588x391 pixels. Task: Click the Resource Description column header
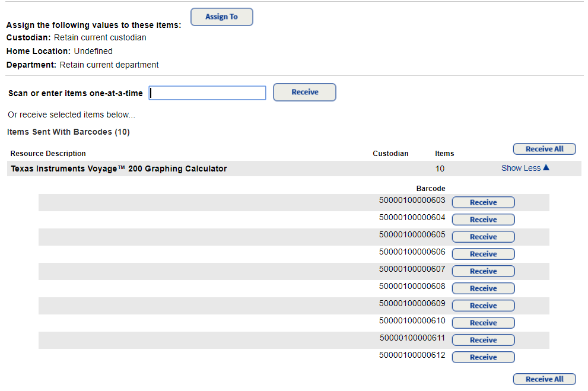(48, 153)
